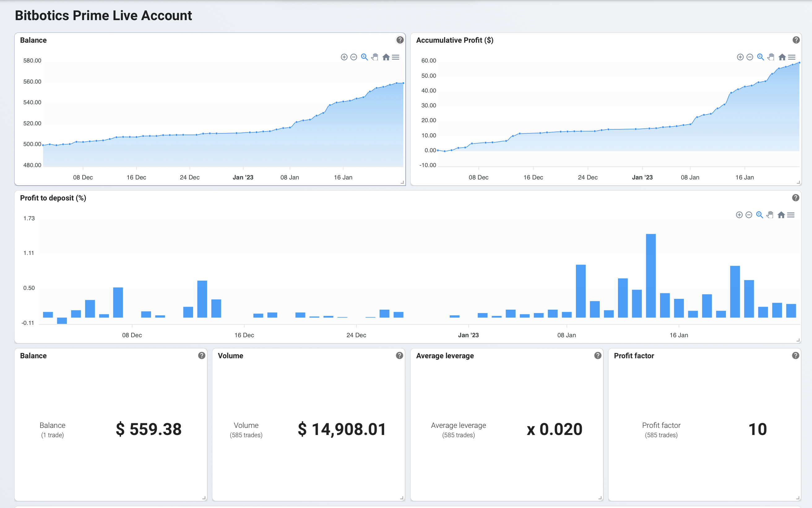Click zoom in icon on Profit to deposit chart
Viewport: 812px width, 508px height.
pyautogui.click(x=739, y=215)
